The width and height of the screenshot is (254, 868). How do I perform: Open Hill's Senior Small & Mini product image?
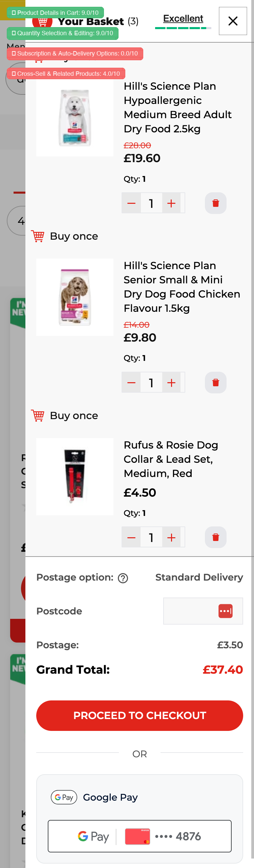(x=75, y=297)
